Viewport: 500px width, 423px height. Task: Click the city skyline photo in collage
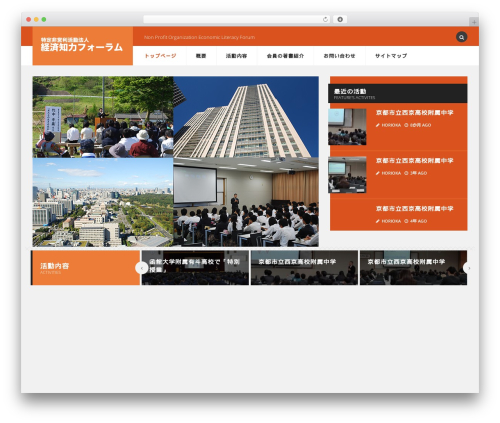coord(103,202)
